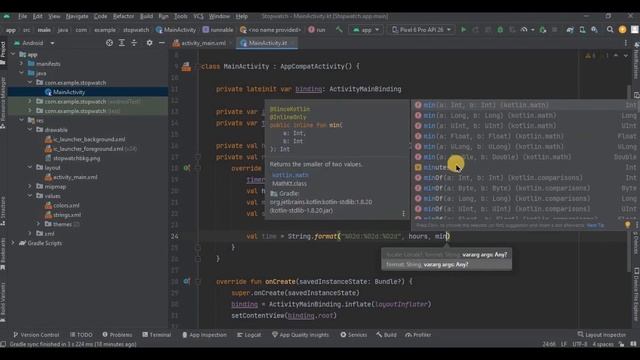Open the Build tool window
This screenshot has height=360, width=640.
coord(386,335)
